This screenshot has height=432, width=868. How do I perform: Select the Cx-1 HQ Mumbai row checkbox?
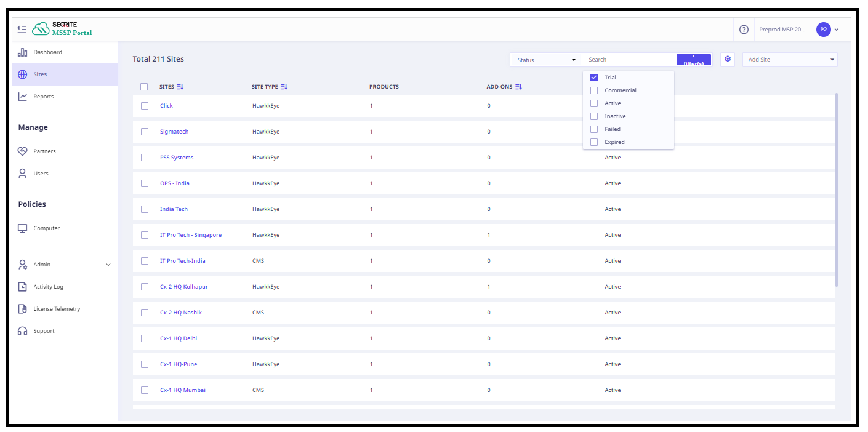click(145, 390)
